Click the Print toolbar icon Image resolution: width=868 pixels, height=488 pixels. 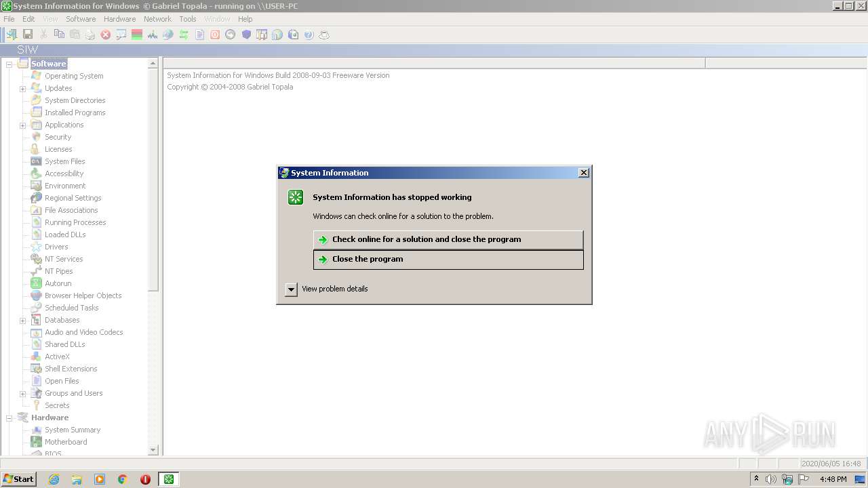click(x=90, y=35)
